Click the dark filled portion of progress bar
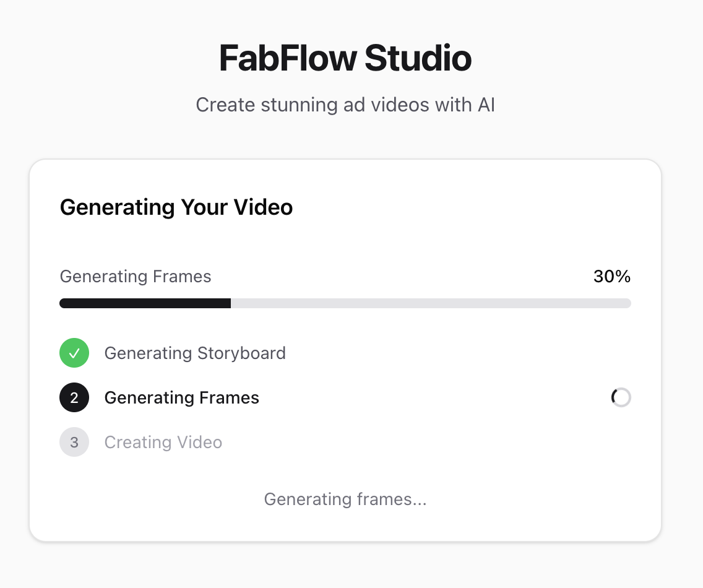This screenshot has width=703, height=588. tap(145, 303)
